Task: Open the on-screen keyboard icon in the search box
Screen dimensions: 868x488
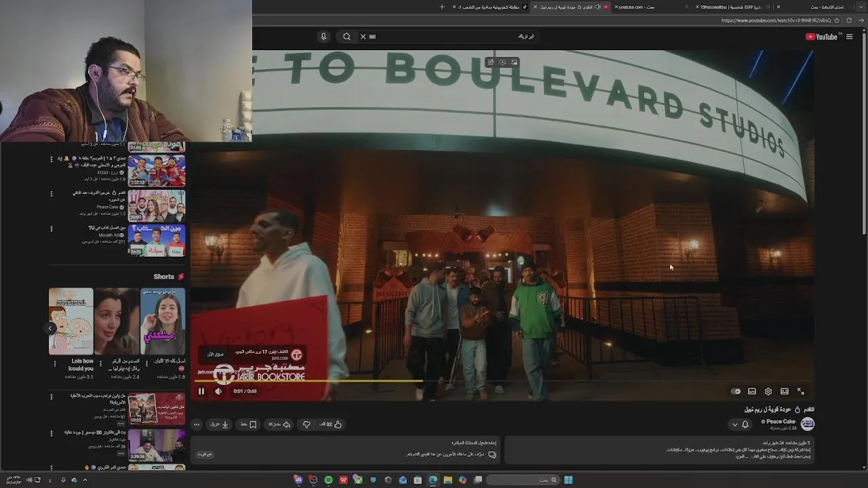Action: tap(372, 37)
